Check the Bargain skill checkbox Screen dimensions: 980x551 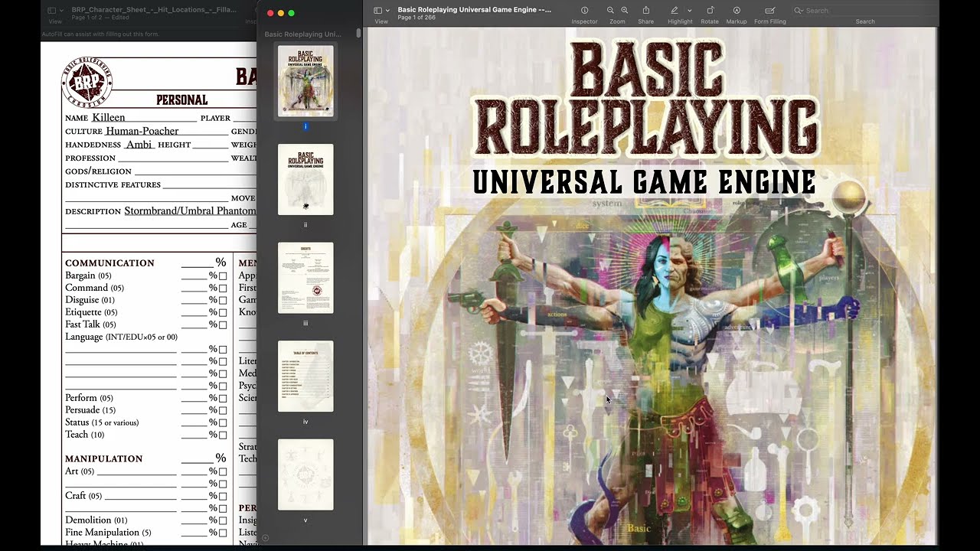pos(223,276)
